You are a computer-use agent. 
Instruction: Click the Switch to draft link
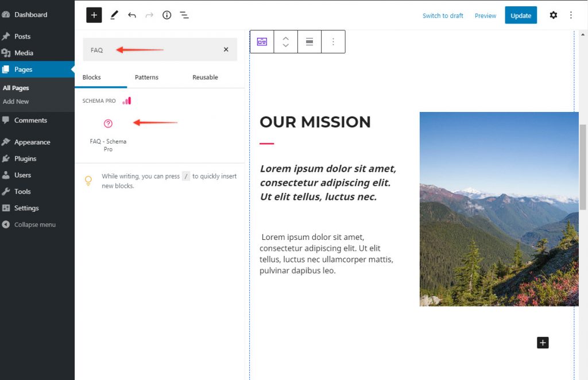pos(443,15)
